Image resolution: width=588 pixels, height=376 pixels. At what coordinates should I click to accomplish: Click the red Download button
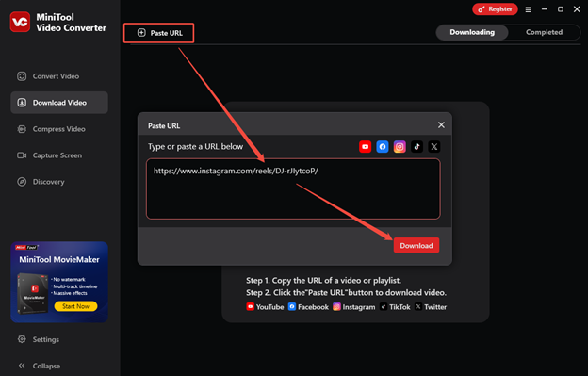[416, 246]
